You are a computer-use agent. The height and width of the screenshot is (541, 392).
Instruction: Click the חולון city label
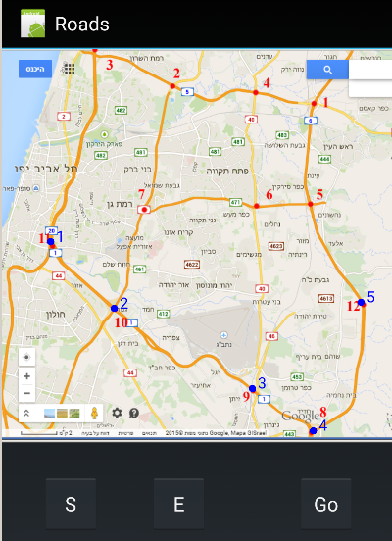point(56,315)
